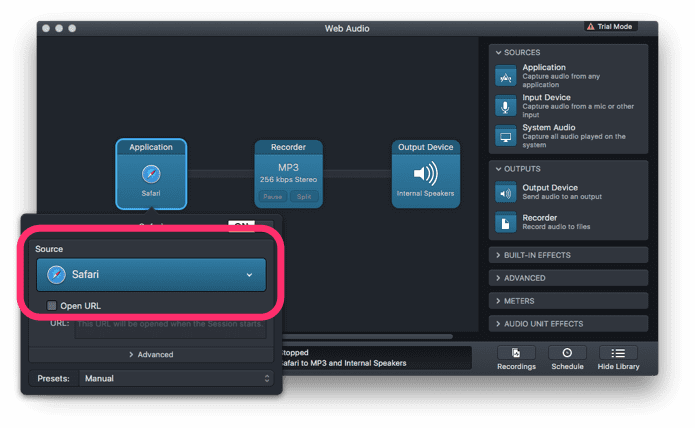Select the Input Device microphone icon
The image size is (695, 428).
point(505,106)
